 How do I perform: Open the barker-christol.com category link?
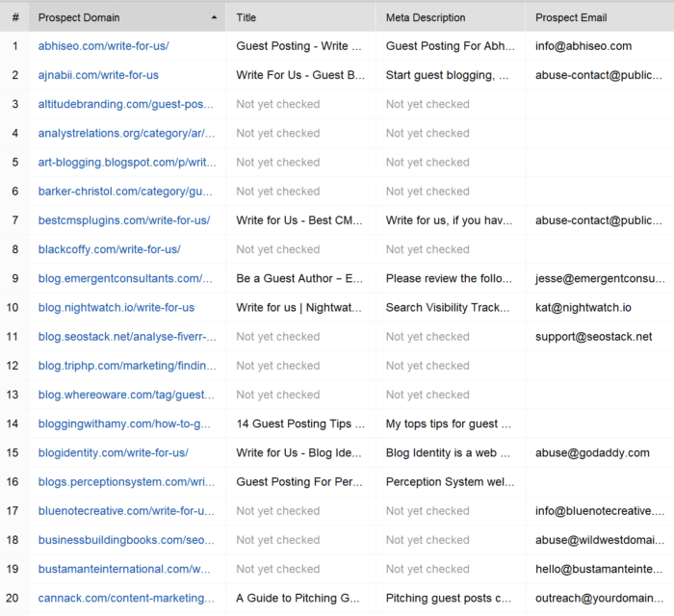[x=125, y=192]
